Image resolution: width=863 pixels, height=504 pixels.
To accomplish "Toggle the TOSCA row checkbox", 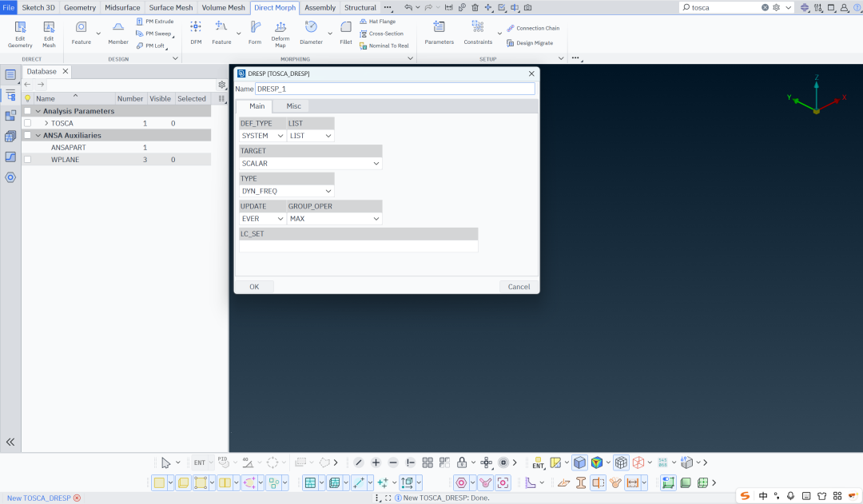I will [x=27, y=123].
